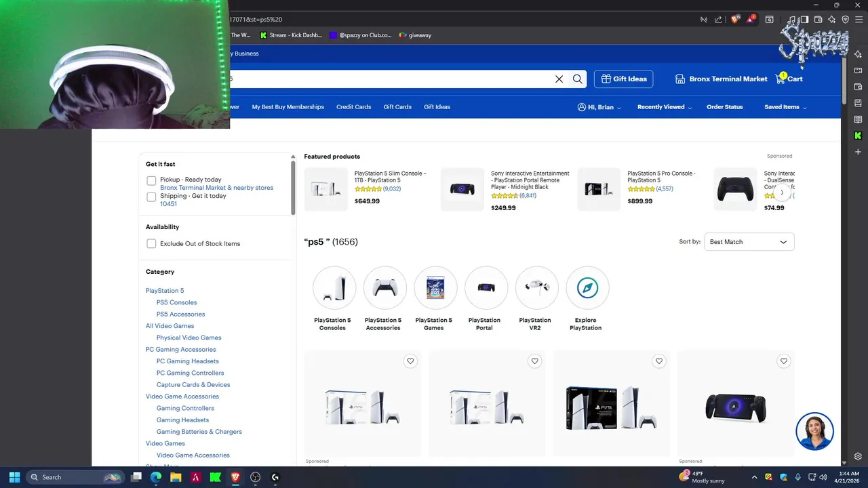The image size is (868, 488).
Task: Open the Sort by Best Match dropdown
Action: (x=749, y=242)
